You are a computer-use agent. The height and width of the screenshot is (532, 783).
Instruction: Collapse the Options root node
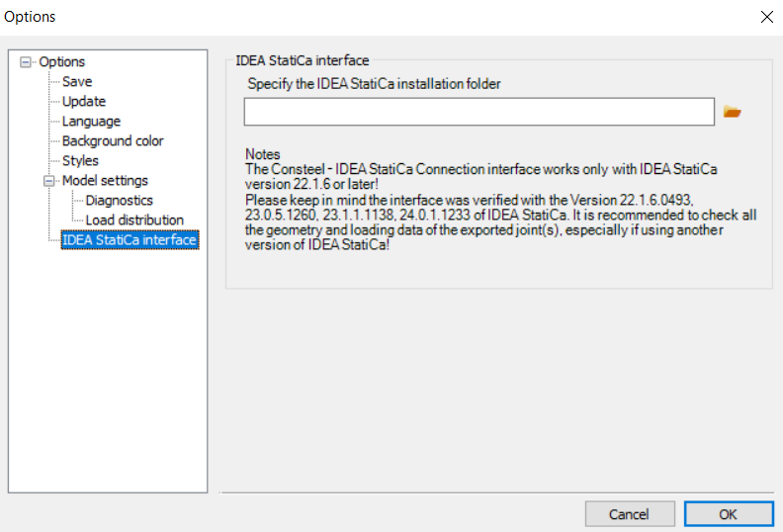[25, 62]
